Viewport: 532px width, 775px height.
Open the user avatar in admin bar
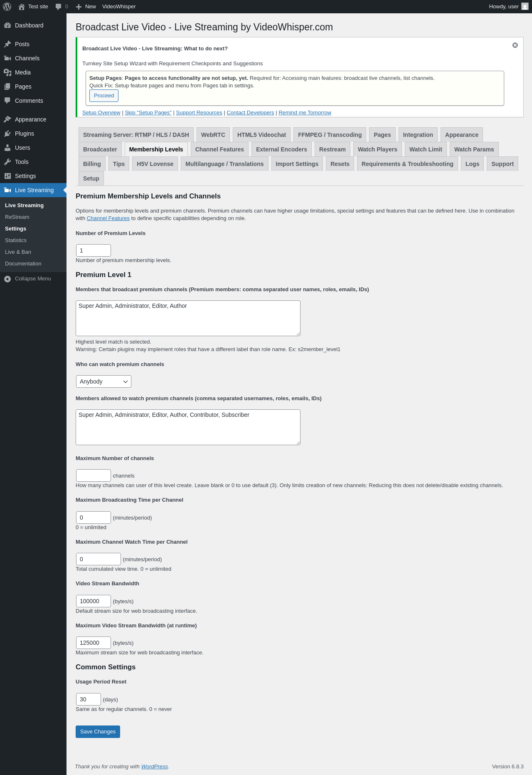[525, 7]
